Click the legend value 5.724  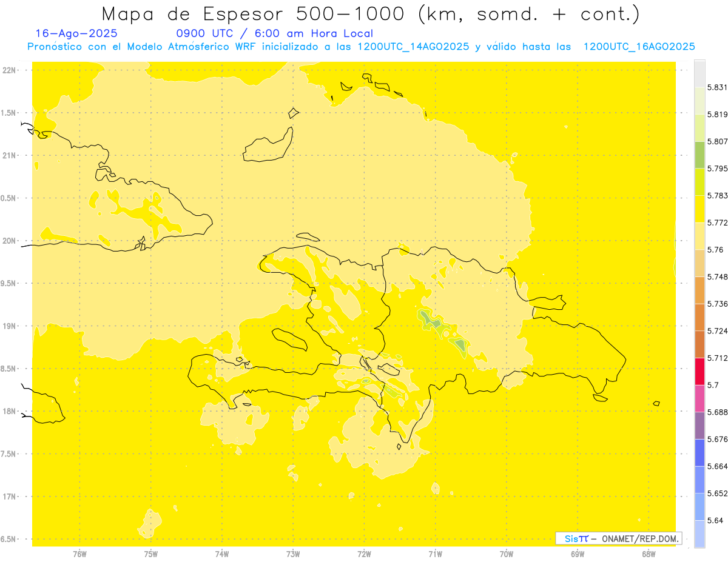click(717, 331)
